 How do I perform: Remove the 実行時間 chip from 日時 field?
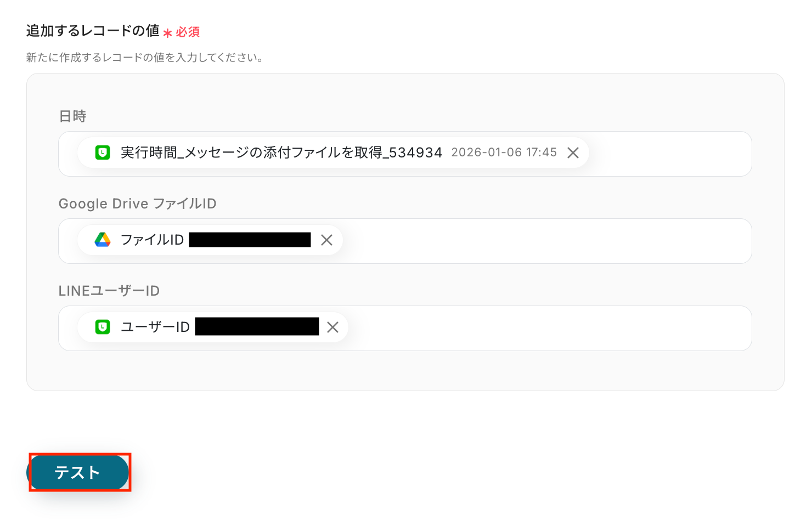click(573, 153)
